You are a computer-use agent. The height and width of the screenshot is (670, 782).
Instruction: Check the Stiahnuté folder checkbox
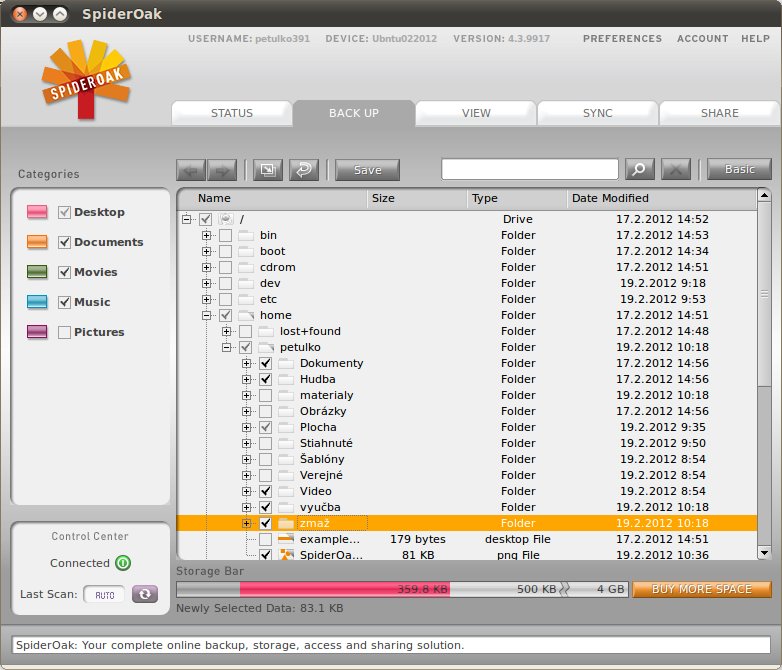click(x=265, y=443)
